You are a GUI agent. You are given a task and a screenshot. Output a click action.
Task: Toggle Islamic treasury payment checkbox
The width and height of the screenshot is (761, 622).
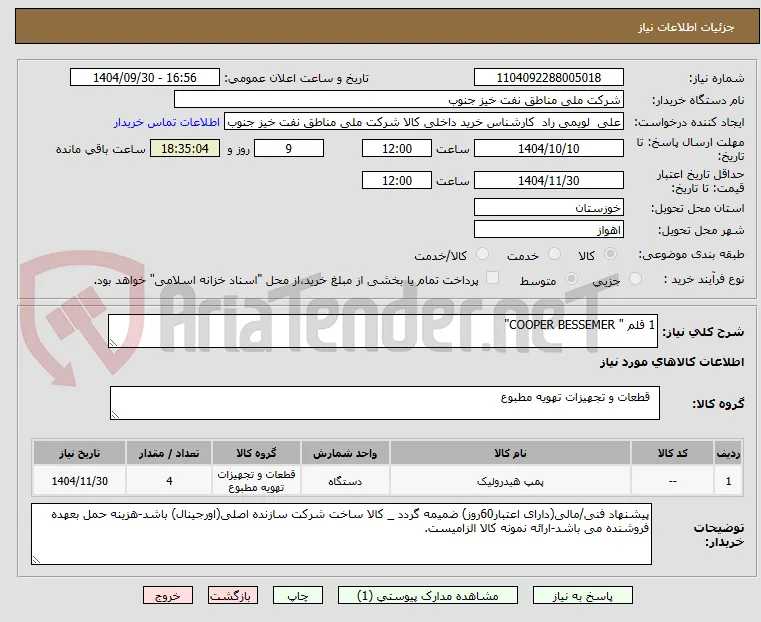point(492,278)
